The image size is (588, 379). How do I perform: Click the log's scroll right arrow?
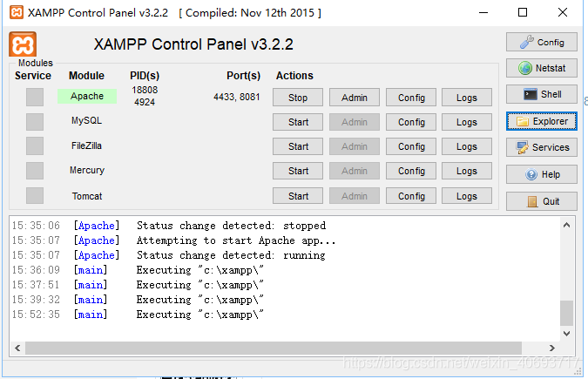(552, 348)
